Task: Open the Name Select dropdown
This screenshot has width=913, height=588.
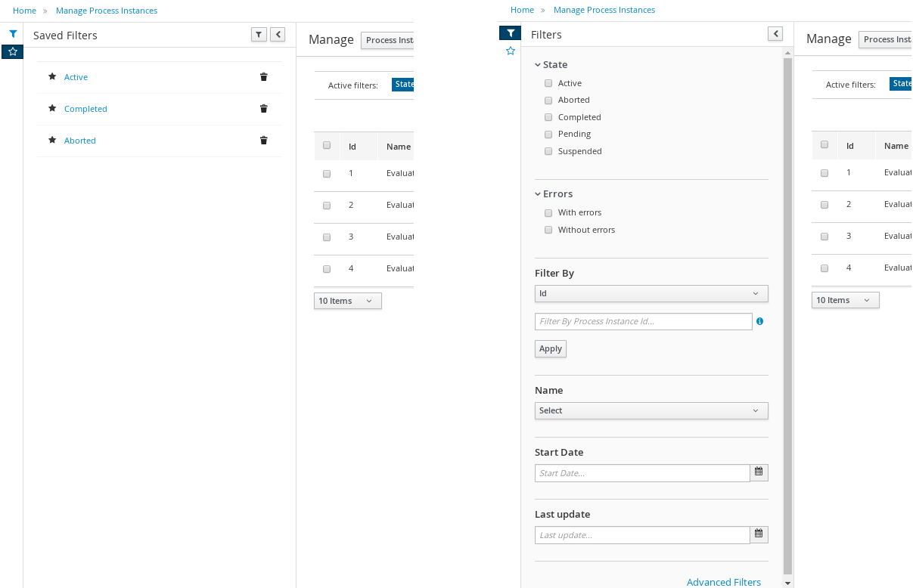Action: [651, 410]
